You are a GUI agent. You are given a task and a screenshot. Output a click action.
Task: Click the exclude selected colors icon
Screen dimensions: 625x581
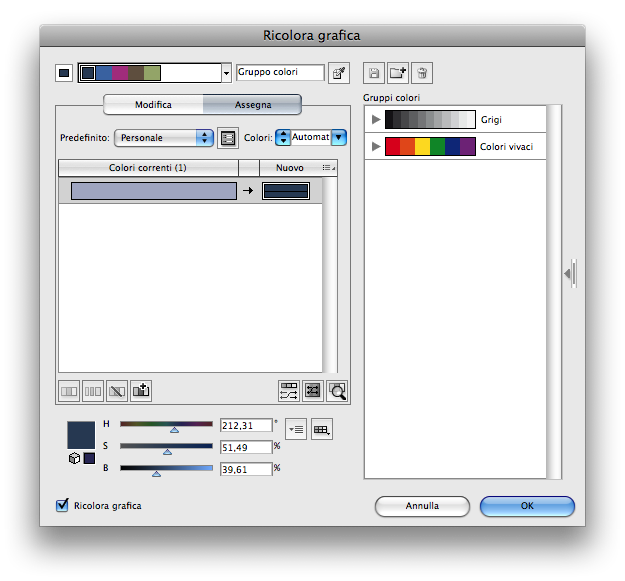(x=117, y=391)
